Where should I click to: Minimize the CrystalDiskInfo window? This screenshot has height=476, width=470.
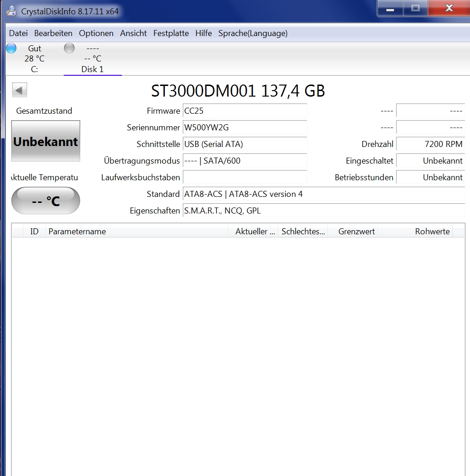click(x=390, y=8)
